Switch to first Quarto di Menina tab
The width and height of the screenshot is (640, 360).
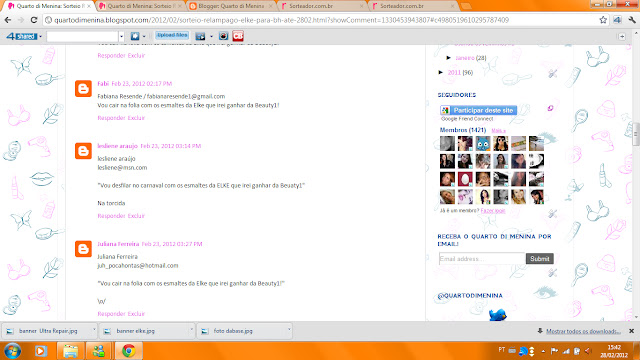[50, 6]
